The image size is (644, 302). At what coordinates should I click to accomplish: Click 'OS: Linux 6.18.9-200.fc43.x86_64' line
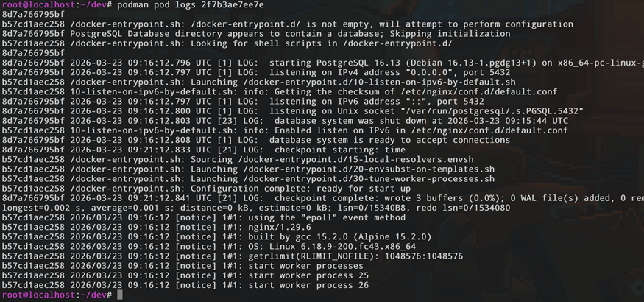coord(332,247)
